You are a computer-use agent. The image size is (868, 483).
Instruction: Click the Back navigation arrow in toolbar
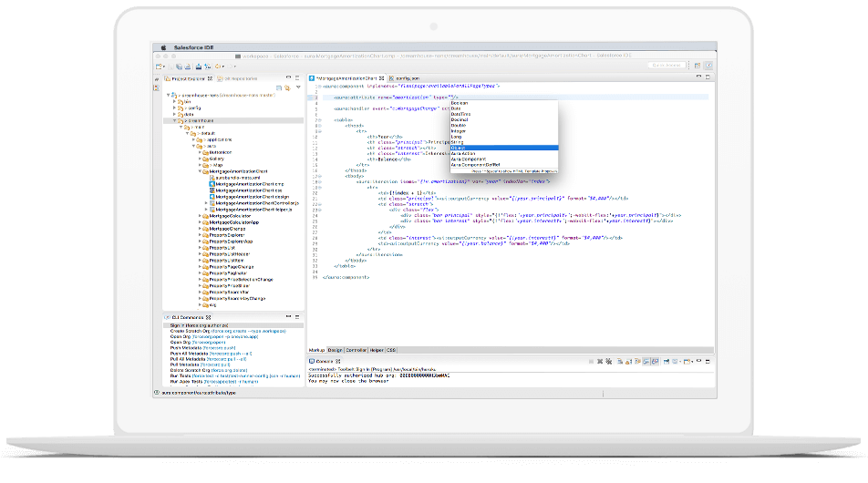coord(219,67)
